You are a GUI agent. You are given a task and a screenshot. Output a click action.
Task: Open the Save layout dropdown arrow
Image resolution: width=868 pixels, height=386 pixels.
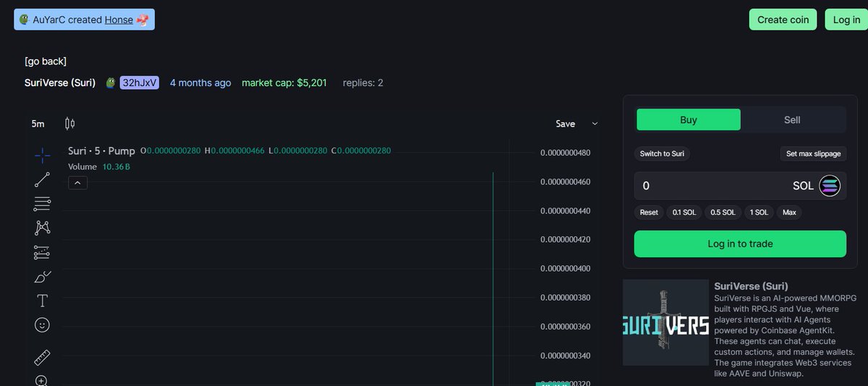pyautogui.click(x=595, y=124)
